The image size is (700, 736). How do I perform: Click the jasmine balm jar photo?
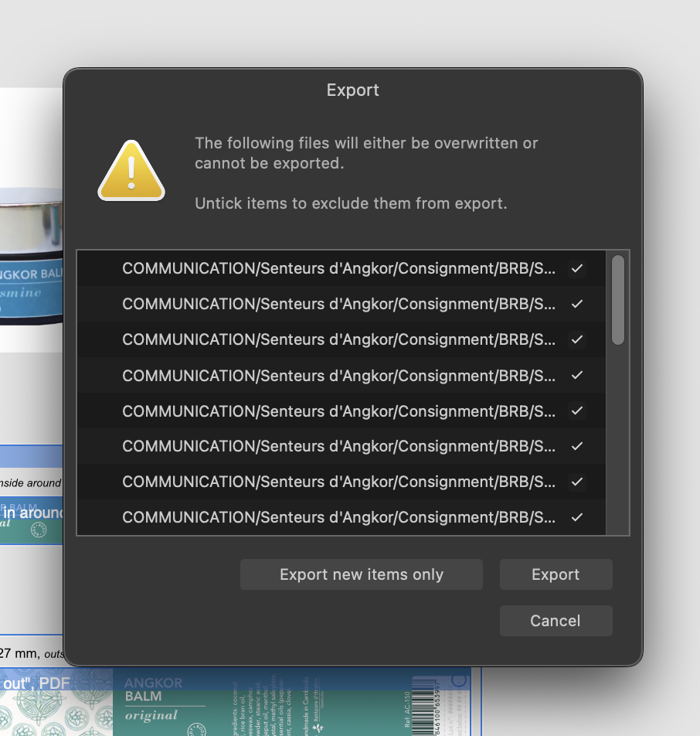31,257
